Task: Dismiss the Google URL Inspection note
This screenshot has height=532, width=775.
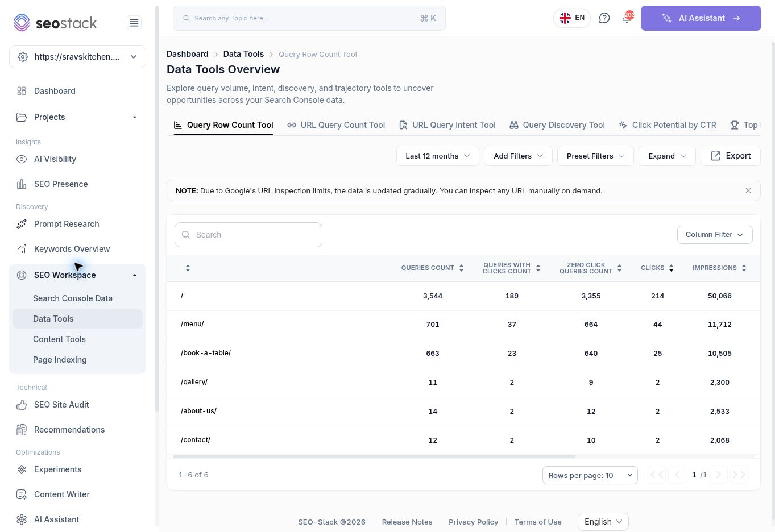Action: coord(748,190)
